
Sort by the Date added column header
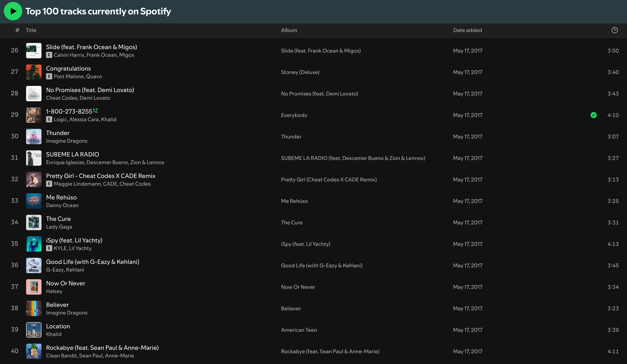pyautogui.click(x=467, y=30)
